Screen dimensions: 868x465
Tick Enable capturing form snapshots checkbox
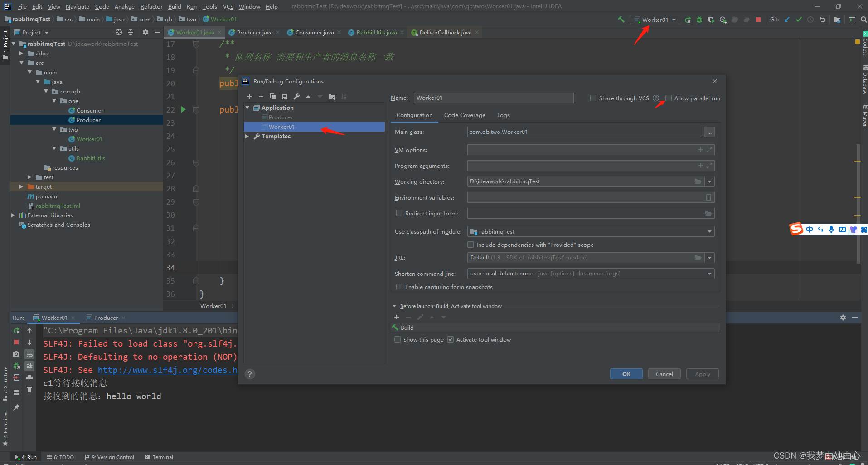point(399,287)
